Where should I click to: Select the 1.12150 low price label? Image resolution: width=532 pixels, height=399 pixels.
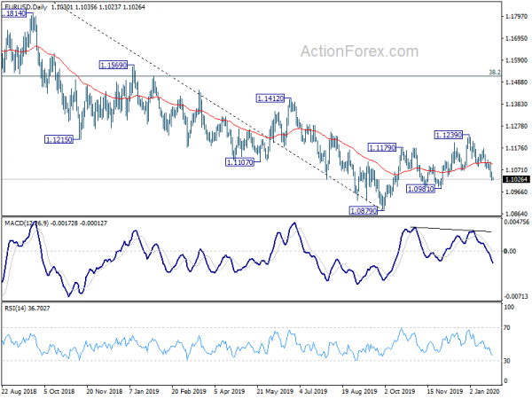(x=59, y=139)
